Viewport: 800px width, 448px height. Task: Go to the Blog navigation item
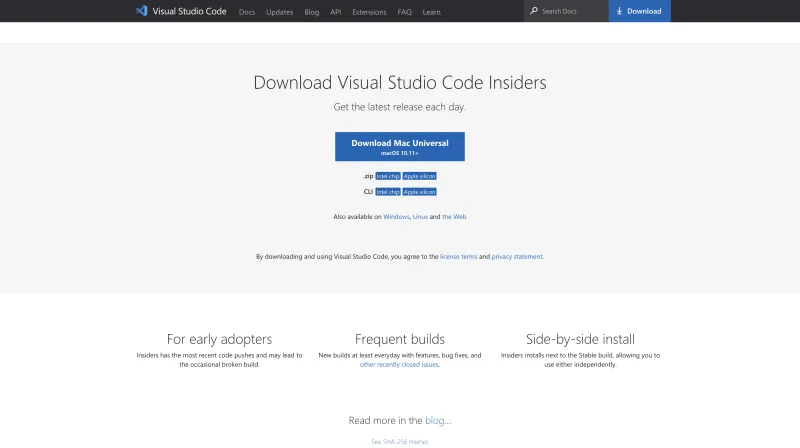[312, 12]
